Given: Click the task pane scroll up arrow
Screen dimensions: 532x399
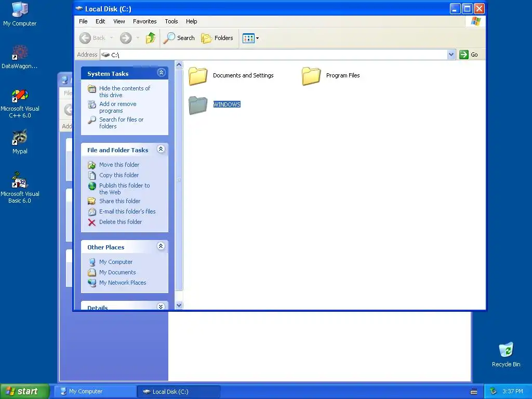Looking at the screenshot, I should point(179,65).
